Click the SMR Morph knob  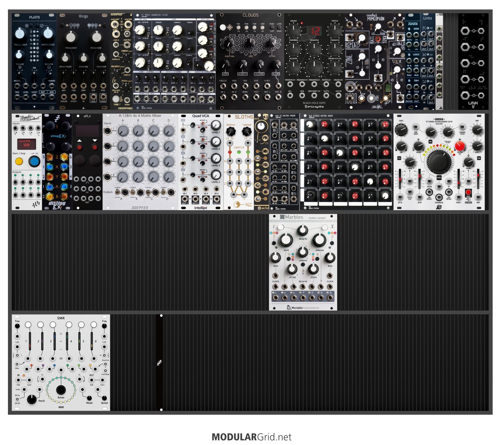[x=89, y=398]
